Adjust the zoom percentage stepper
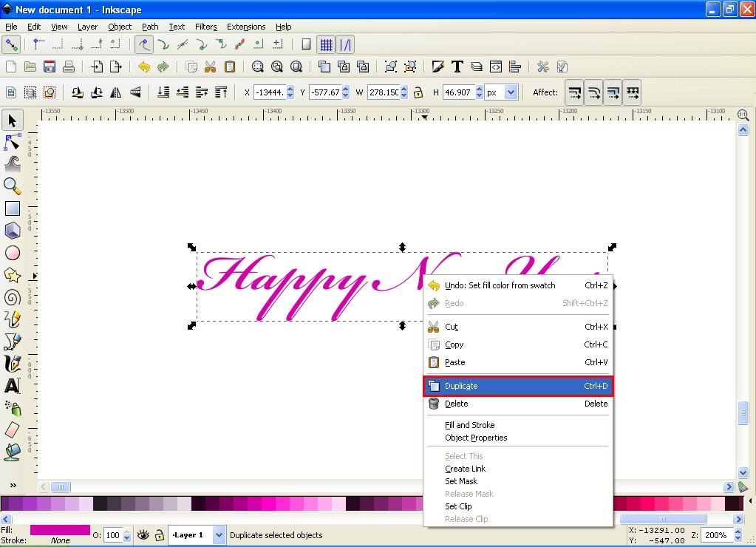Screen dimensions: 756x547 pyautogui.click(x=738, y=535)
